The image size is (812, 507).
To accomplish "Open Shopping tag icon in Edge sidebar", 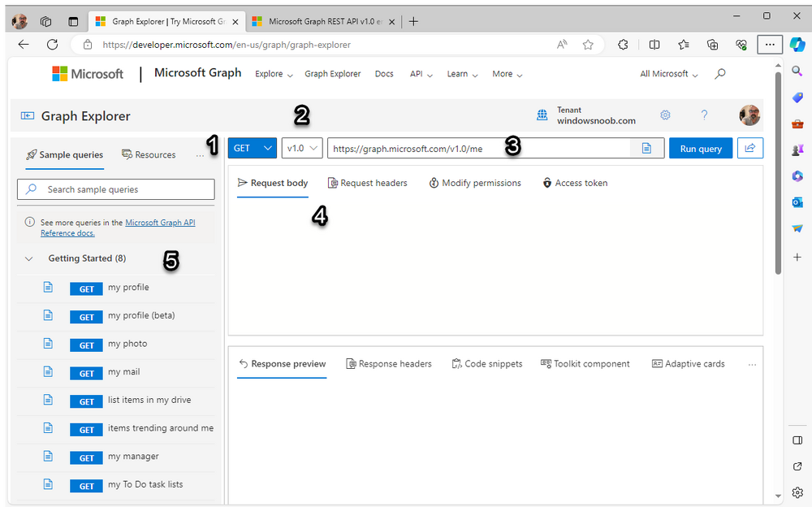I will tap(797, 97).
